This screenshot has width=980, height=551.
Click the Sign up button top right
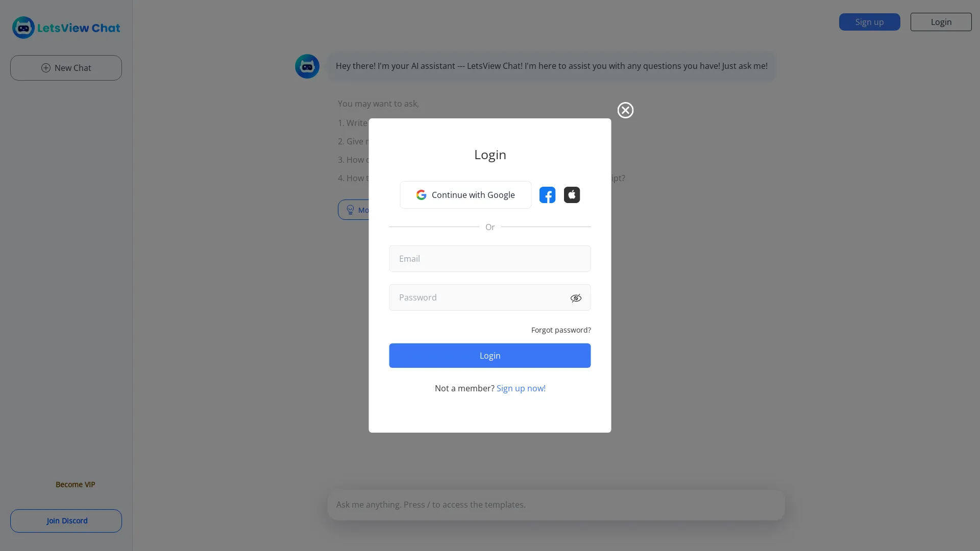point(869,21)
